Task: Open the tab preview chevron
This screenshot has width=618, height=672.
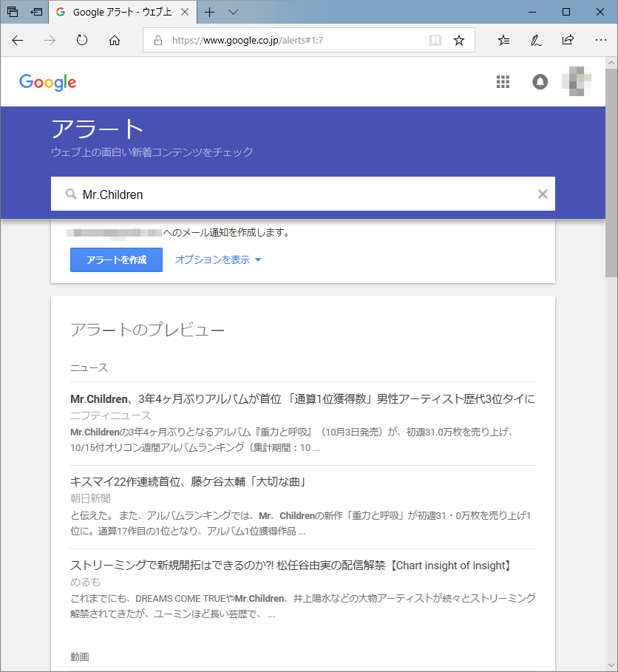Action: click(233, 12)
